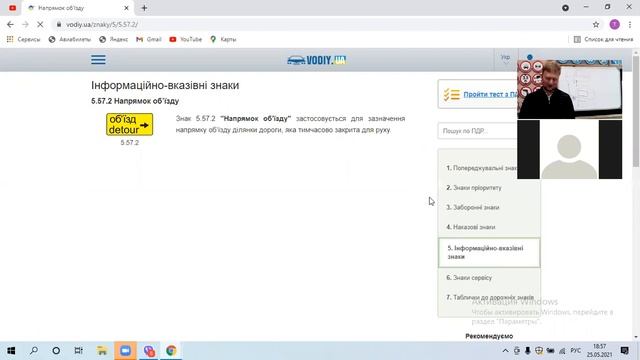640x360 pixels.
Task: Show hidden system tray icons
Action: click(505, 351)
